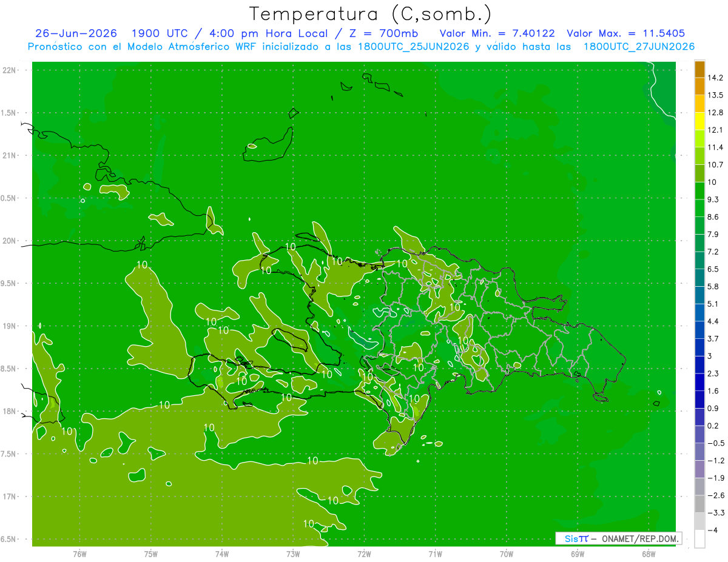728x562 pixels.
Task: Click the "21N" latitude label
Action: pyautogui.click(x=9, y=156)
